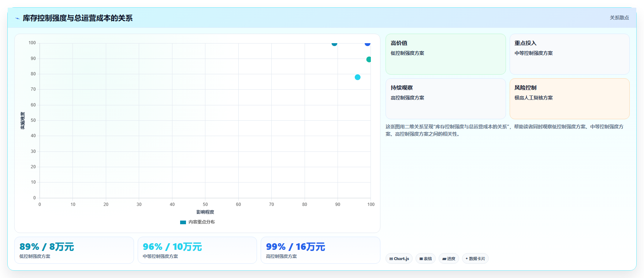Select the green scatter point near 90

tap(369, 59)
